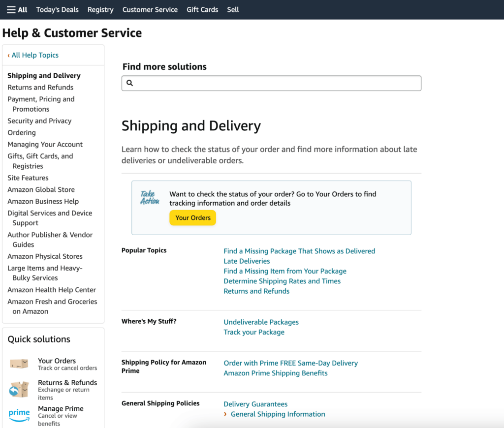Open the All hamburger menu
504x428 pixels.
[x=17, y=10]
